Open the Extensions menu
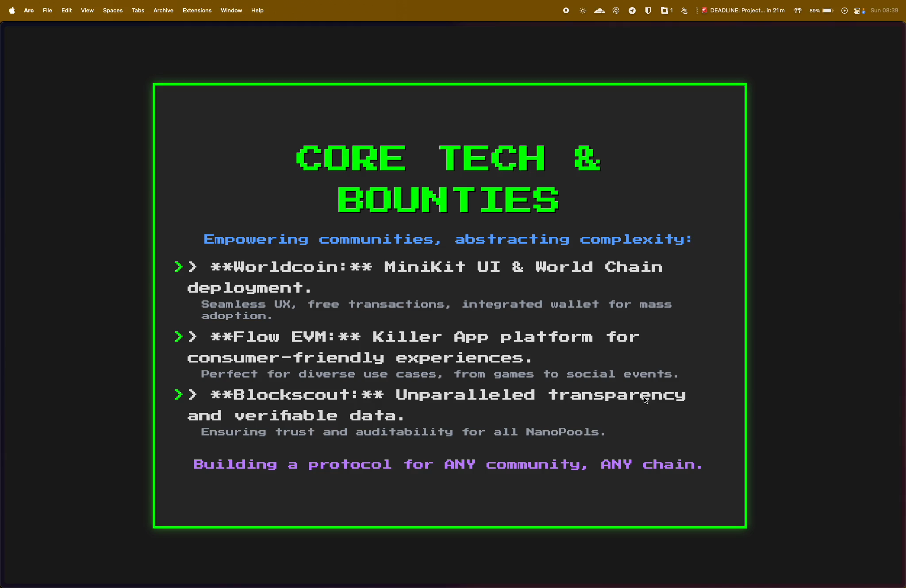Viewport: 906px width, 588px height. (197, 10)
